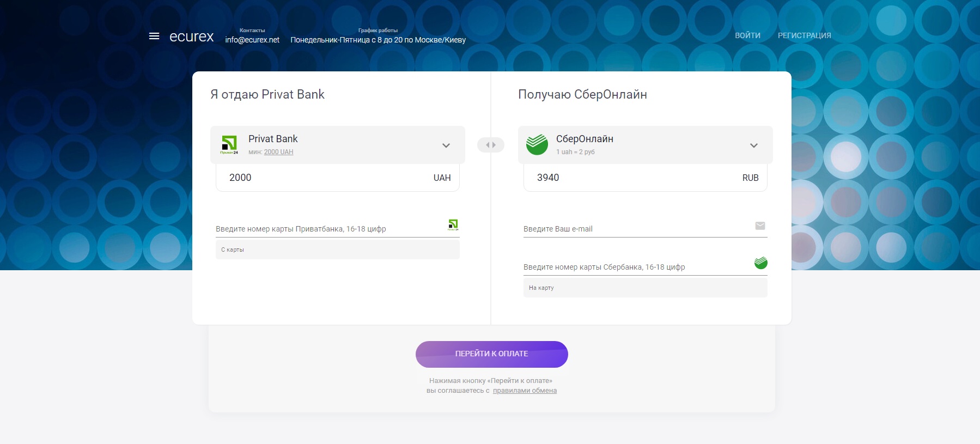Edit the 3940 RUB amount field

645,178
